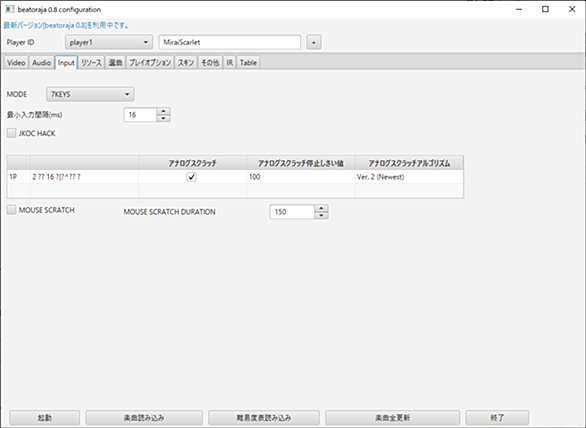The width and height of the screenshot is (586, 428).
Task: Open the リソース tab
Action: [x=91, y=63]
